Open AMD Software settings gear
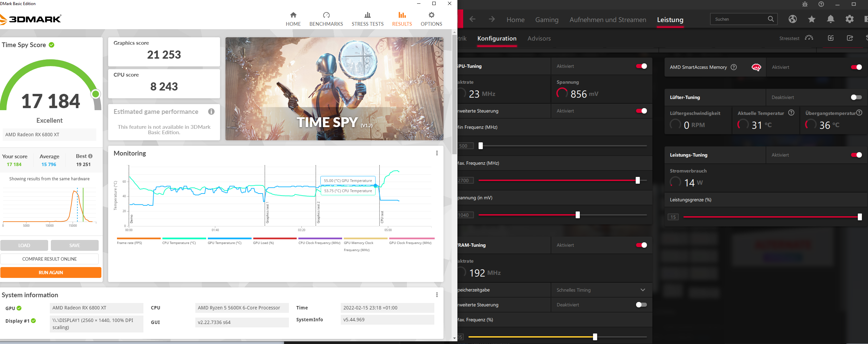 click(x=849, y=19)
